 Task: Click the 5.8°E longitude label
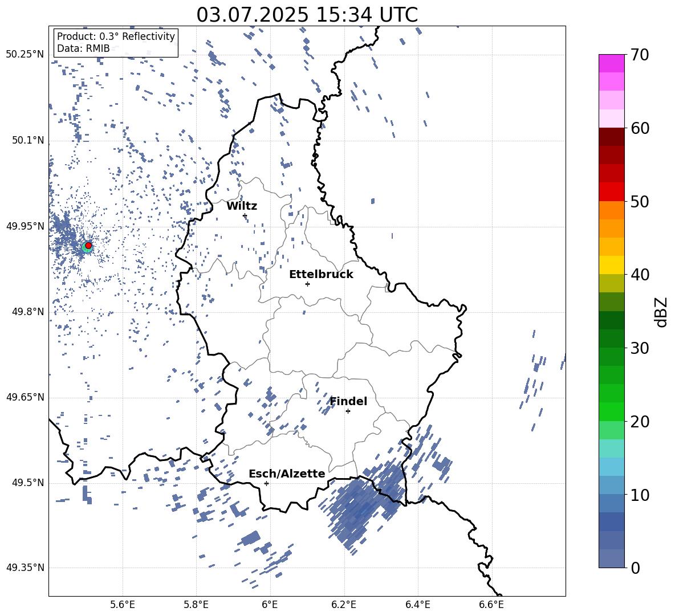tap(196, 605)
